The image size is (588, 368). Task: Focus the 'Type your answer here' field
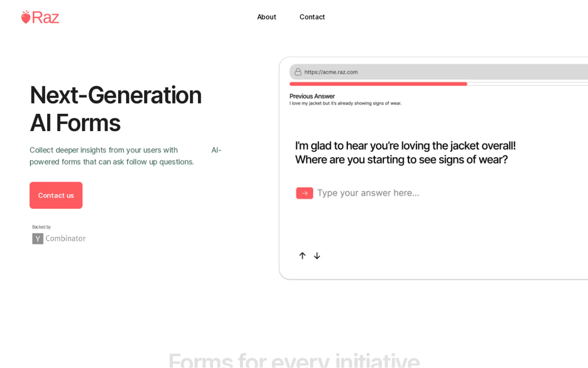pyautogui.click(x=368, y=193)
